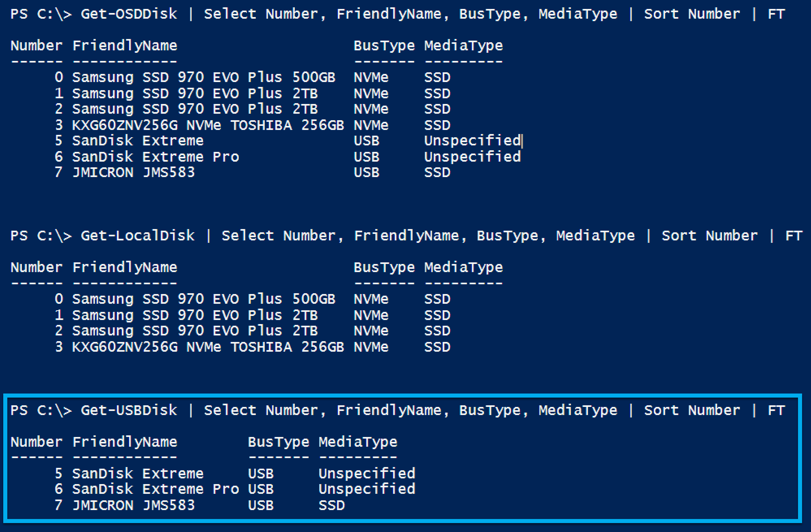Click 'SSD' media type for disk 0 in Get-LocalDisk output
The height and width of the screenshot is (532, 811).
coord(437,299)
